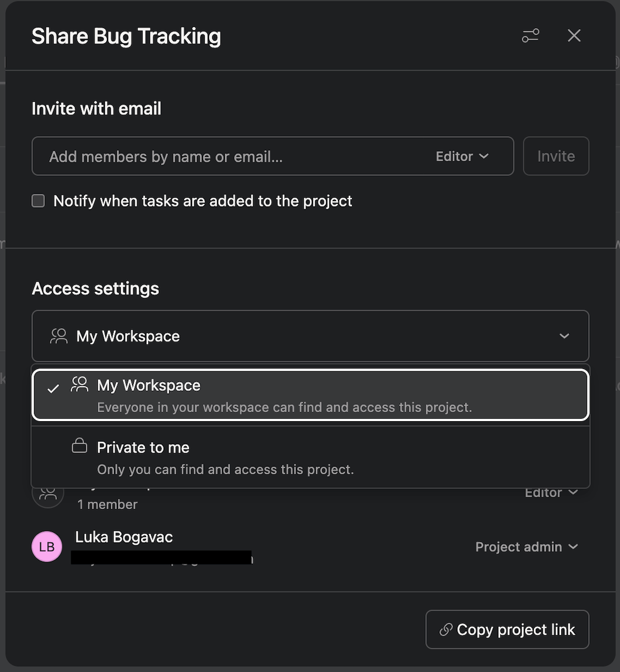Click the Luka Bogavac member name

(x=124, y=537)
